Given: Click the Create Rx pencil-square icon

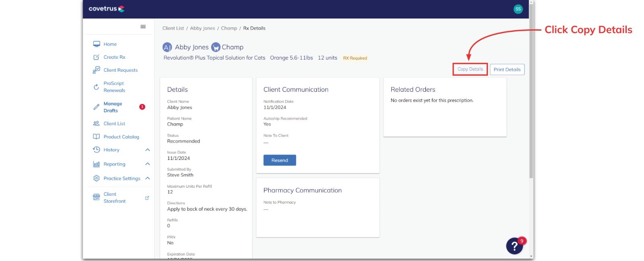Looking at the screenshot, I should coord(96,57).
